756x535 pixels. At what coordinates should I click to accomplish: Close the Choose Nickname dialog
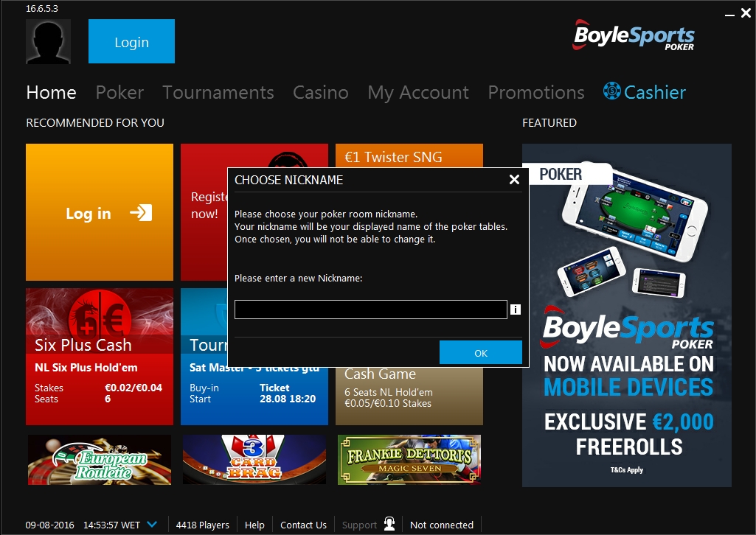tap(514, 180)
